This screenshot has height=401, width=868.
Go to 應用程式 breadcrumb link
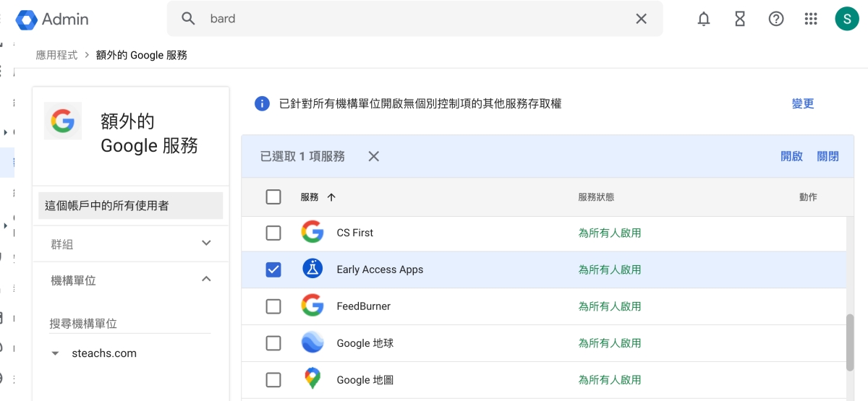(x=56, y=55)
